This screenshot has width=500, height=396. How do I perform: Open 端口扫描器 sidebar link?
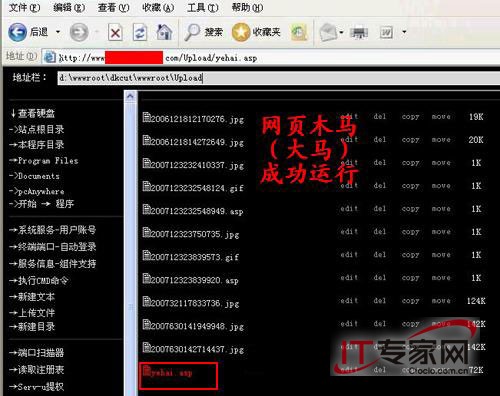point(36,353)
